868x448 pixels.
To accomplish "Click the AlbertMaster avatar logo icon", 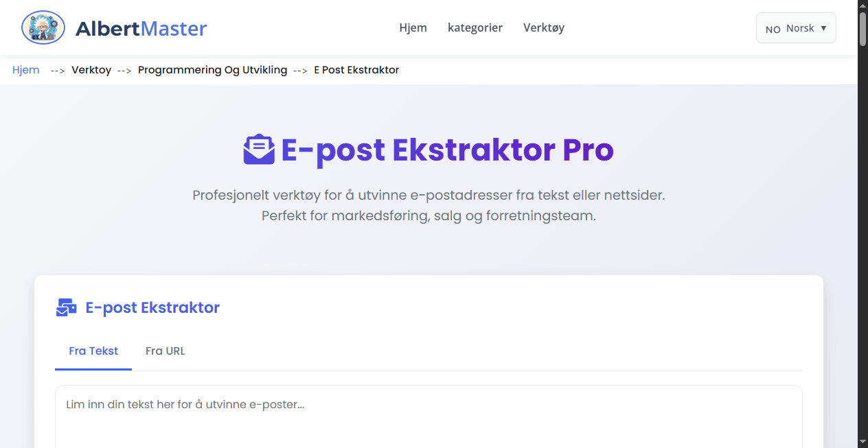I will tap(43, 27).
